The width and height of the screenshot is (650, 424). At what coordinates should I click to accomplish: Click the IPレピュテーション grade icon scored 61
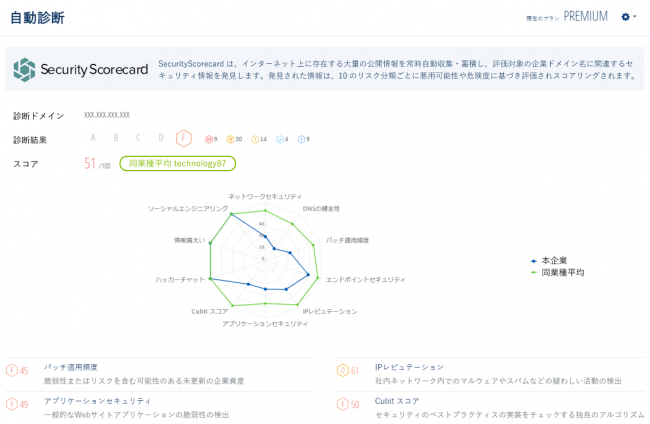[x=343, y=371]
